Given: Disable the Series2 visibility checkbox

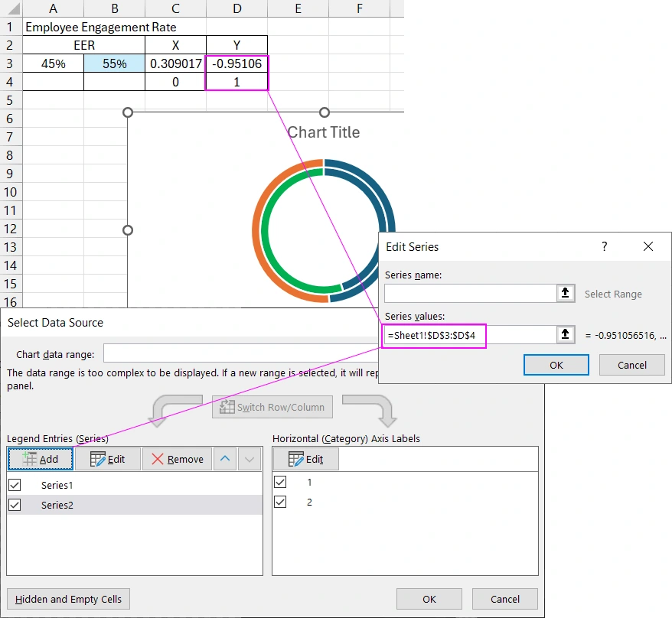Looking at the screenshot, I should click(13, 505).
